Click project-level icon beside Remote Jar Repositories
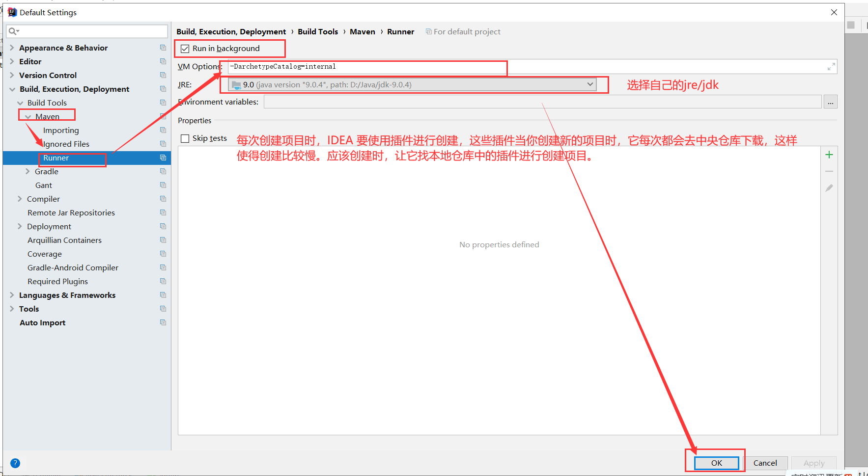This screenshot has height=476, width=868. [163, 212]
